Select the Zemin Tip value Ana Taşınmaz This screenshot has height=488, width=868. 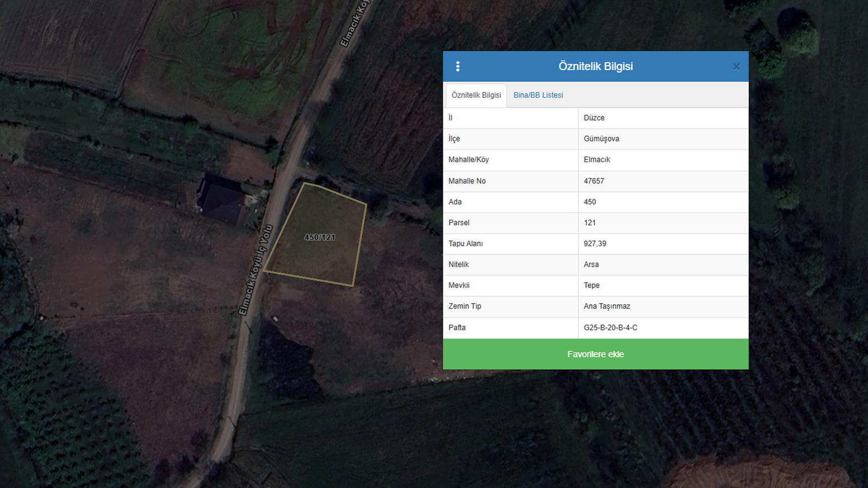[x=607, y=306]
